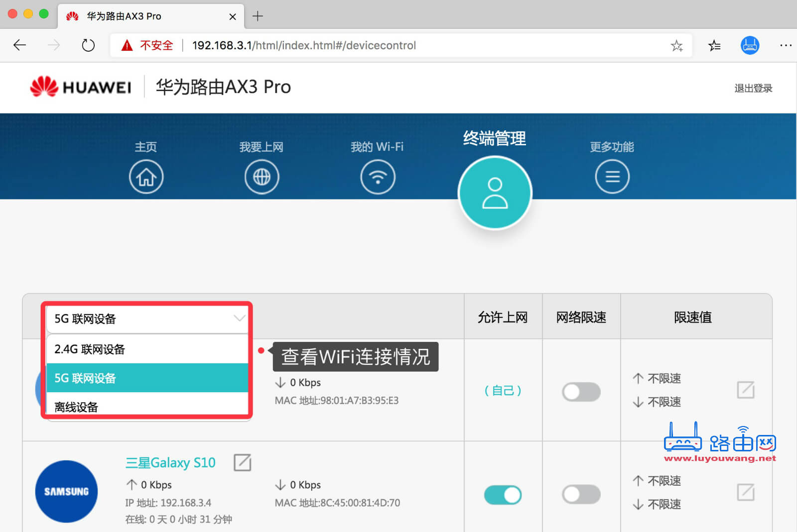
Task: Select the 我的 Wi-Fi icon
Action: point(378,176)
